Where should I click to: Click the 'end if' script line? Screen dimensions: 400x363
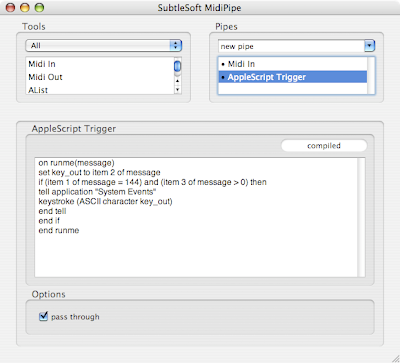[x=49, y=221]
